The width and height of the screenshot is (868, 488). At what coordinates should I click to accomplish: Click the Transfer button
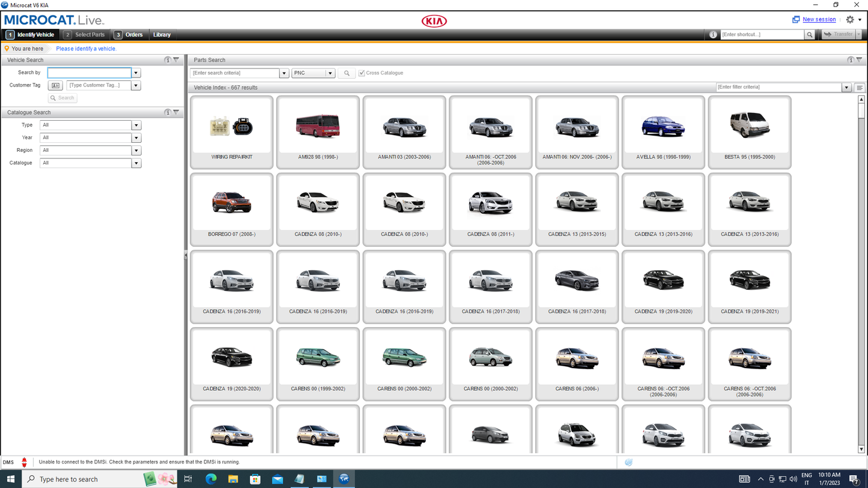coord(839,35)
